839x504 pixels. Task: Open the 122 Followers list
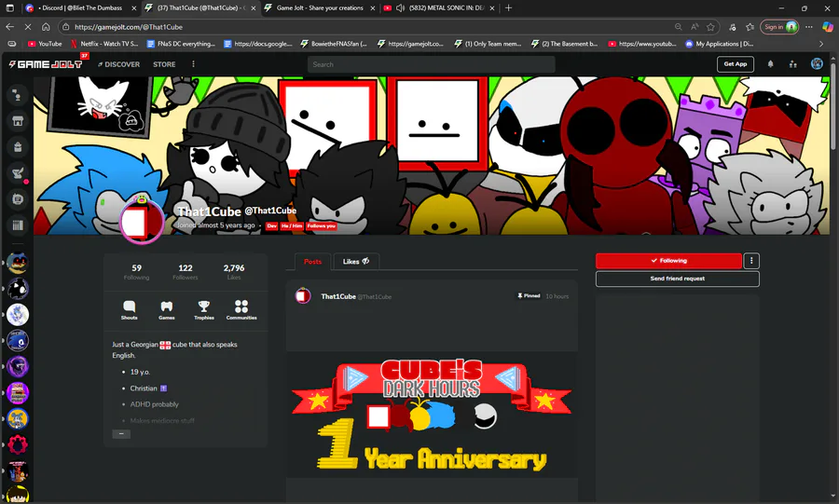coord(186,271)
